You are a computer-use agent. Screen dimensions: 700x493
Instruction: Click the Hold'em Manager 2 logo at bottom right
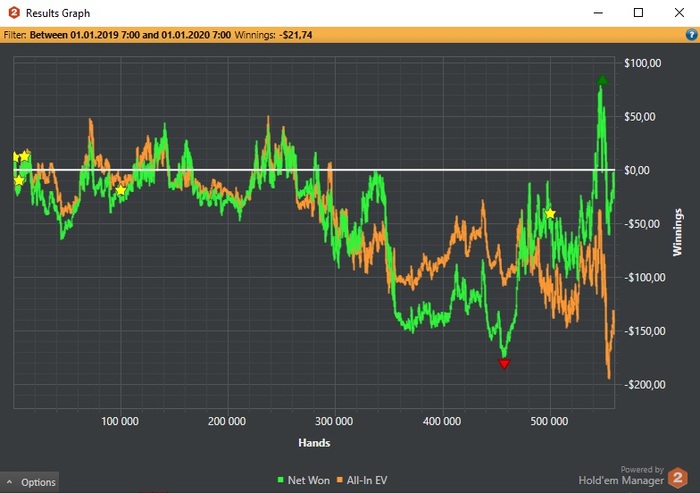pyautogui.click(x=678, y=478)
